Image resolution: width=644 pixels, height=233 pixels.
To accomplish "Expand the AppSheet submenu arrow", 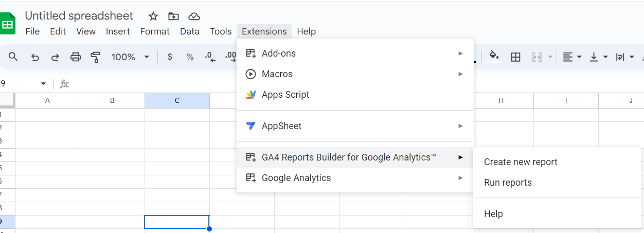I will (x=460, y=126).
